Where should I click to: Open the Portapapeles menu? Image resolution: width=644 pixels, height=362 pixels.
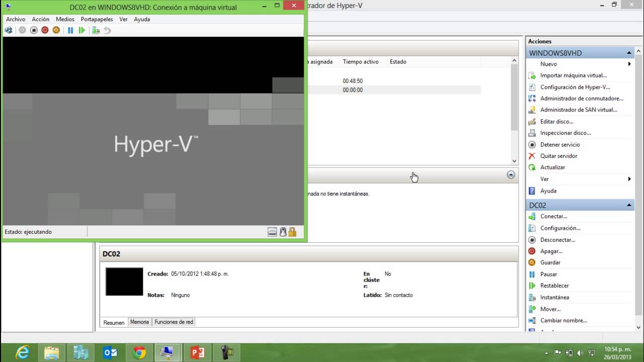[x=97, y=19]
